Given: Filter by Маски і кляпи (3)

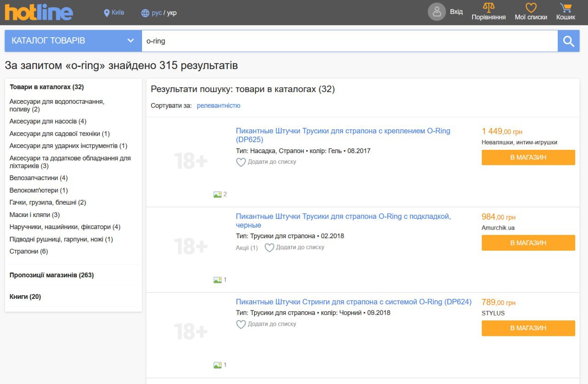Looking at the screenshot, I should pyautogui.click(x=35, y=215).
